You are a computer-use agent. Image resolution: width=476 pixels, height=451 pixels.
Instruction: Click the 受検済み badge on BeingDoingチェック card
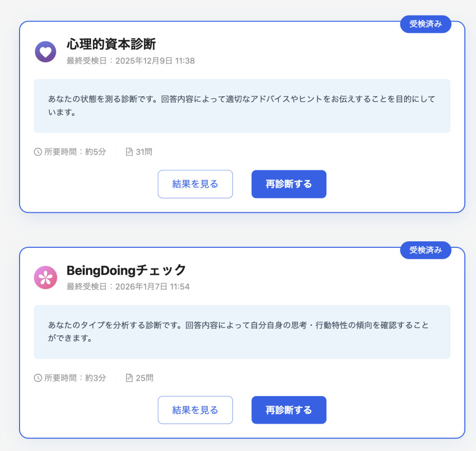pos(425,250)
